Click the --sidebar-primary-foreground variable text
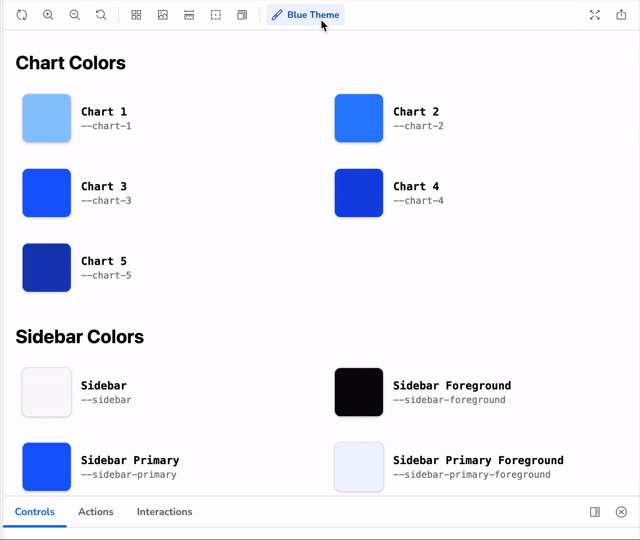This screenshot has width=640, height=540. pyautogui.click(x=472, y=475)
